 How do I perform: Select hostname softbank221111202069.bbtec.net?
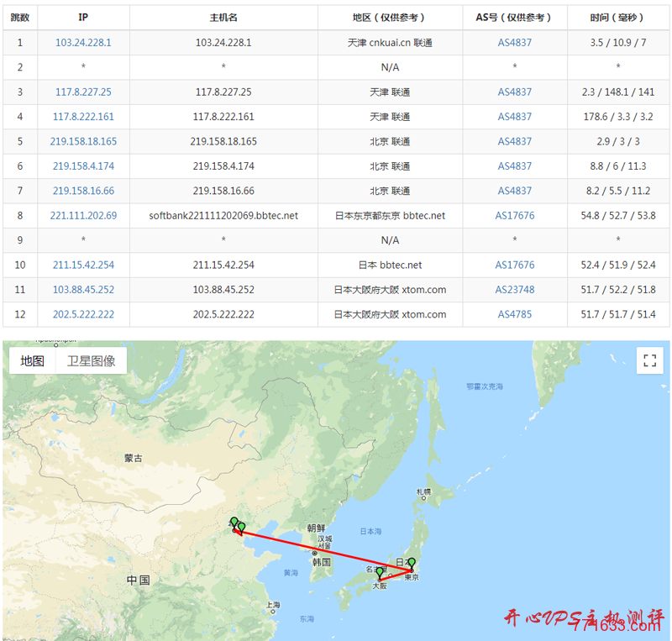[223, 215]
